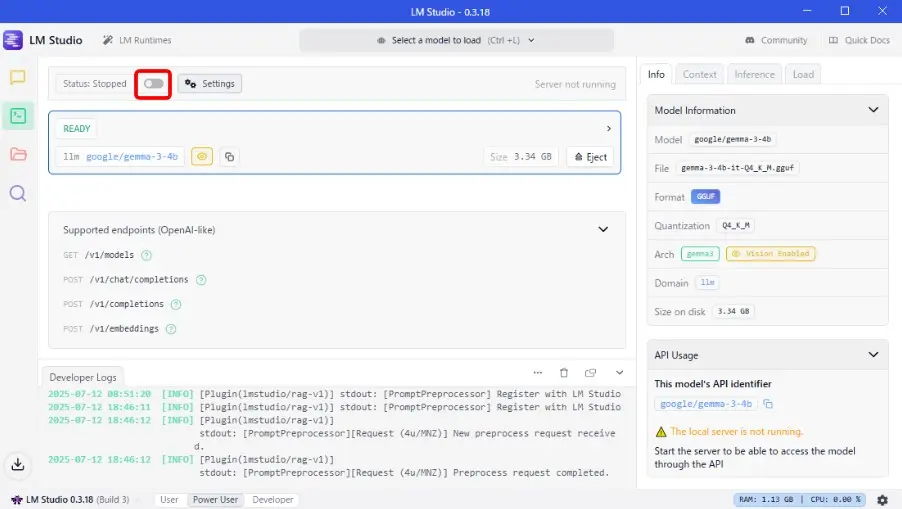Pop out the Developer Logs into a window

[590, 373]
